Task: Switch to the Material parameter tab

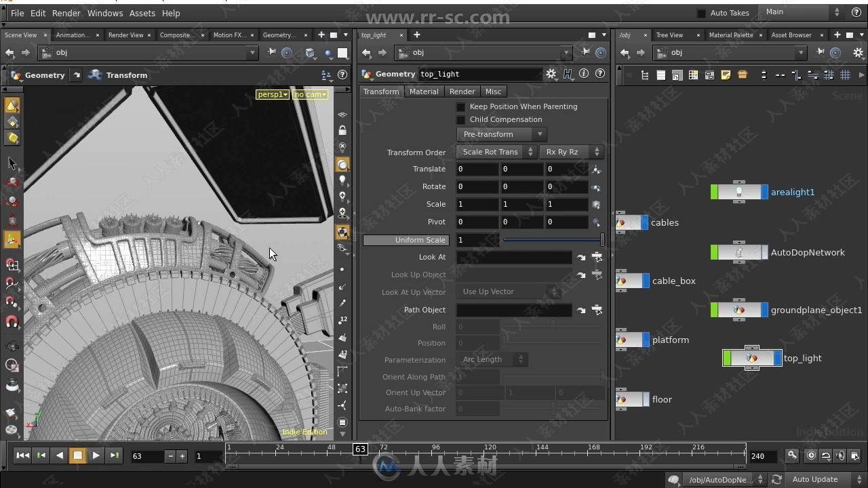Action: click(x=424, y=91)
